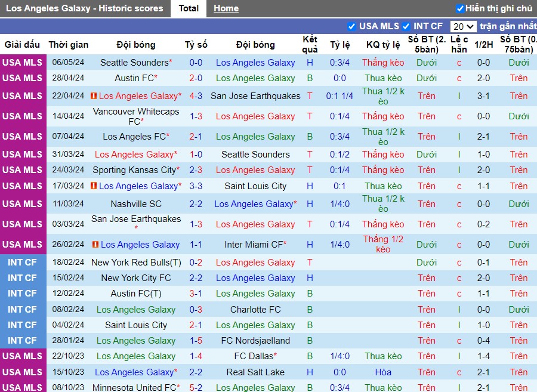Click the 3-3 score against Saint Louis City

[x=196, y=186]
